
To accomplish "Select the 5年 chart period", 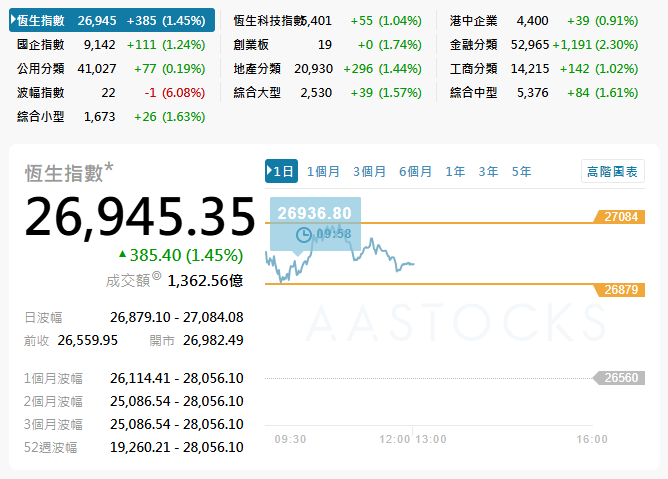I will [x=521, y=172].
